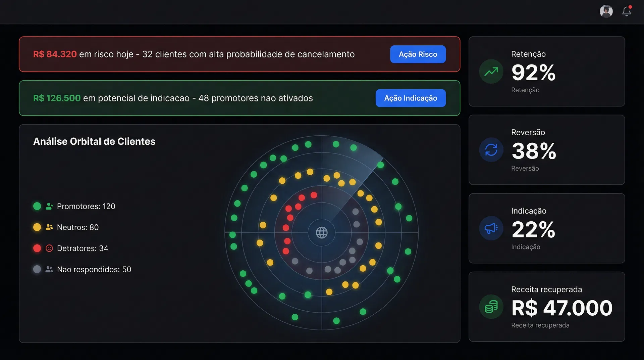
Task: Click the users icon next to Nao respondidos
Action: (49, 269)
